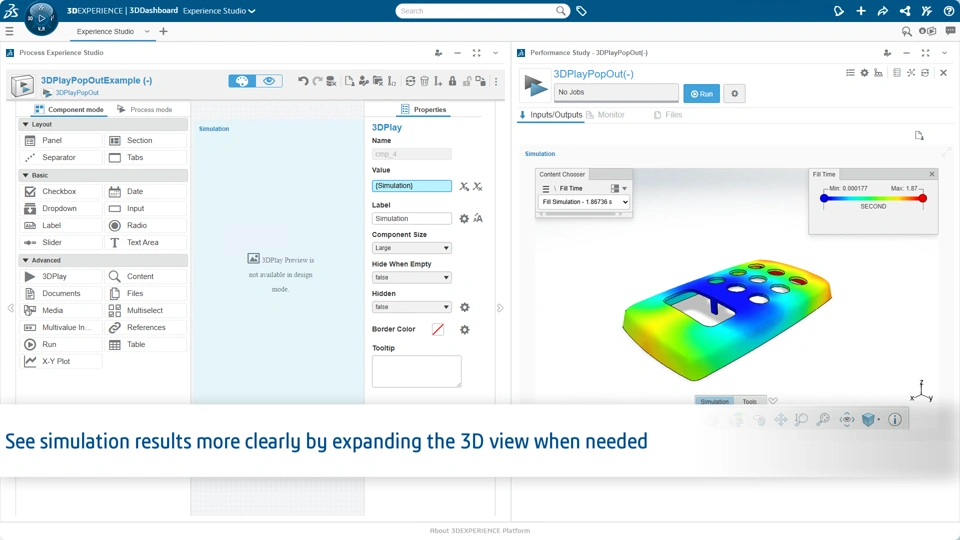Screen dimensions: 960x540
Task: Expand the chevron beside the Tools tab
Action: pyautogui.click(x=773, y=401)
